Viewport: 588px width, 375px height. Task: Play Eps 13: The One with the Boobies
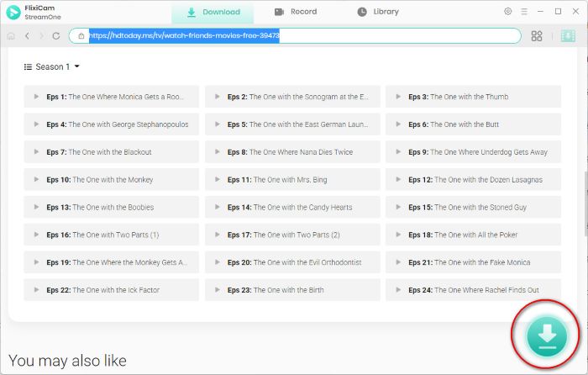click(x=112, y=207)
